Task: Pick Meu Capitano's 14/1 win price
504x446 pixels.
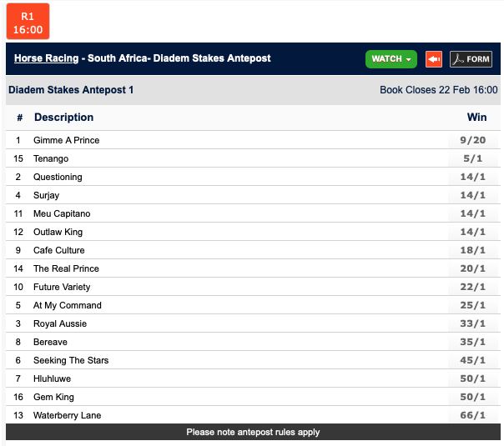Action: (472, 213)
